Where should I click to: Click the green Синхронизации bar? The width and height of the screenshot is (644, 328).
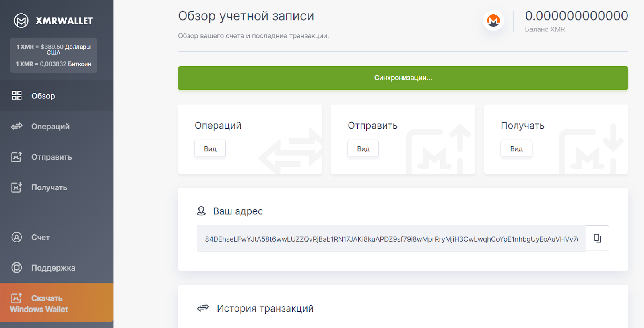pyautogui.click(x=403, y=78)
